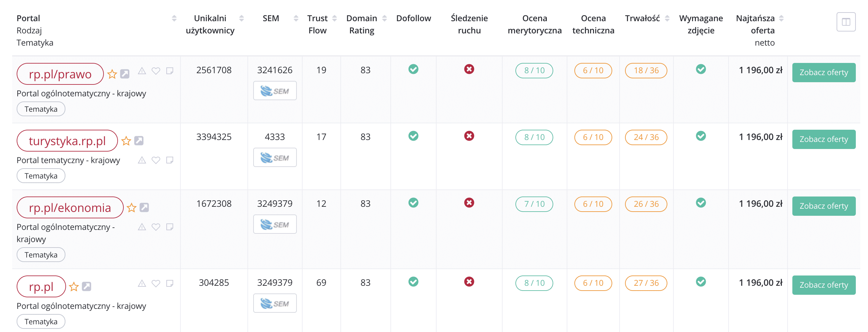Viewport: 868px width, 332px height.
Task: Click the note icon in rp.pl row
Action: tap(170, 283)
